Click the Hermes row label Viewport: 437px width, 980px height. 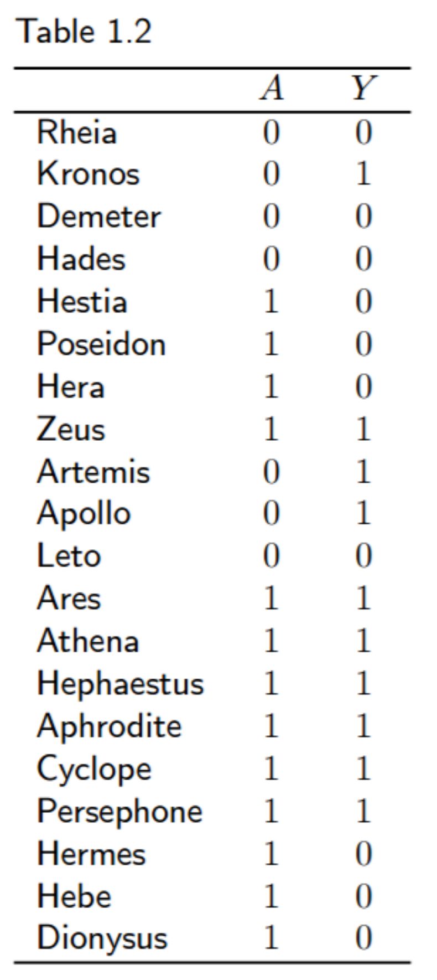91,854
